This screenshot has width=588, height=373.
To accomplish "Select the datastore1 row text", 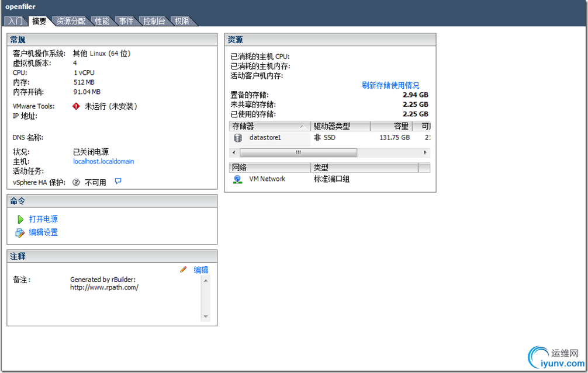I will [x=265, y=137].
